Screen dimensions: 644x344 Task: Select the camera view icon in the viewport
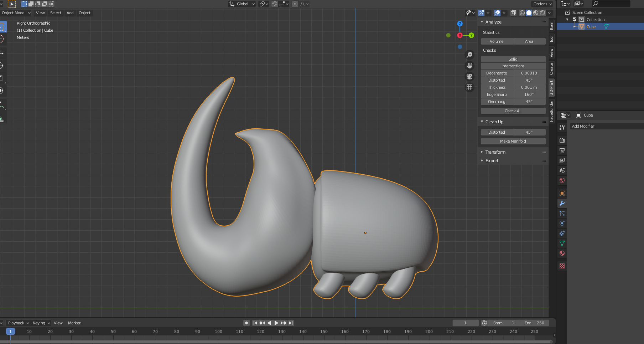(469, 76)
